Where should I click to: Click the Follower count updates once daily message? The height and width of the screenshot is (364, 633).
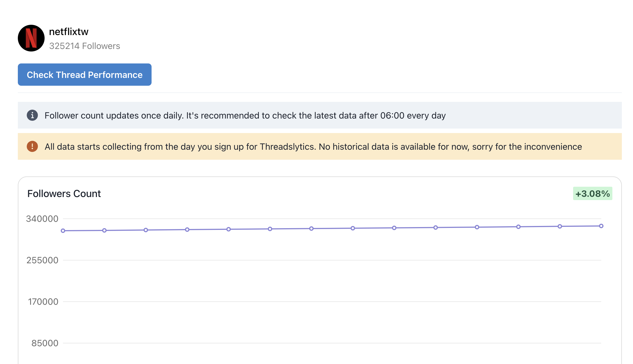click(245, 115)
